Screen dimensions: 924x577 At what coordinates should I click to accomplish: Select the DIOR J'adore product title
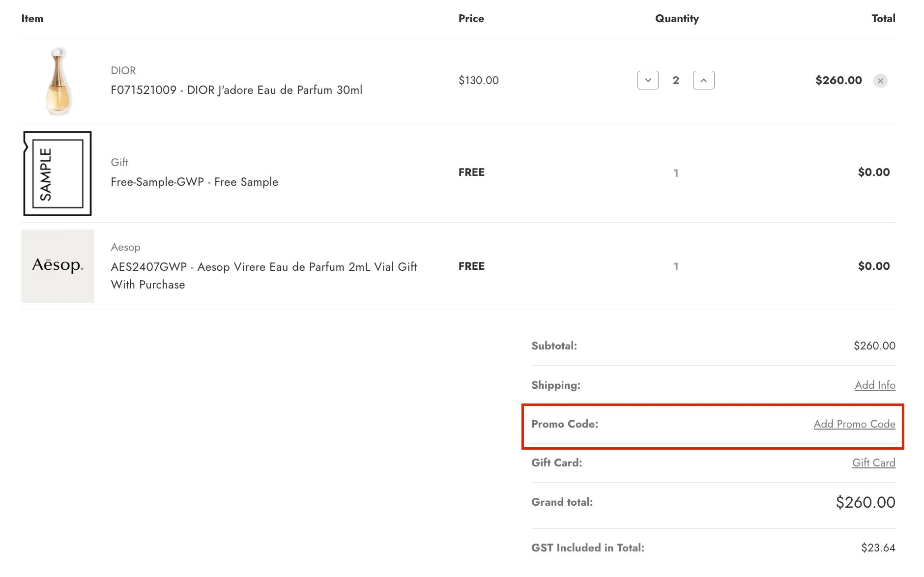click(237, 90)
